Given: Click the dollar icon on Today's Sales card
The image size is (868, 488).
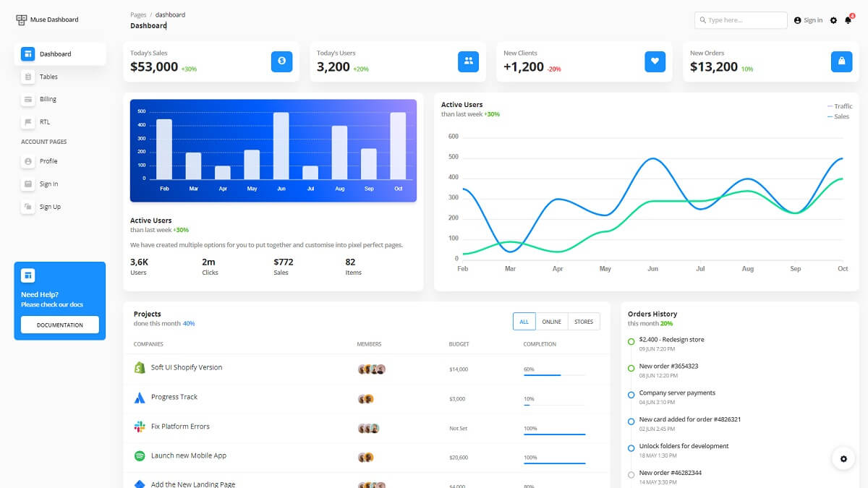Looking at the screenshot, I should [281, 61].
